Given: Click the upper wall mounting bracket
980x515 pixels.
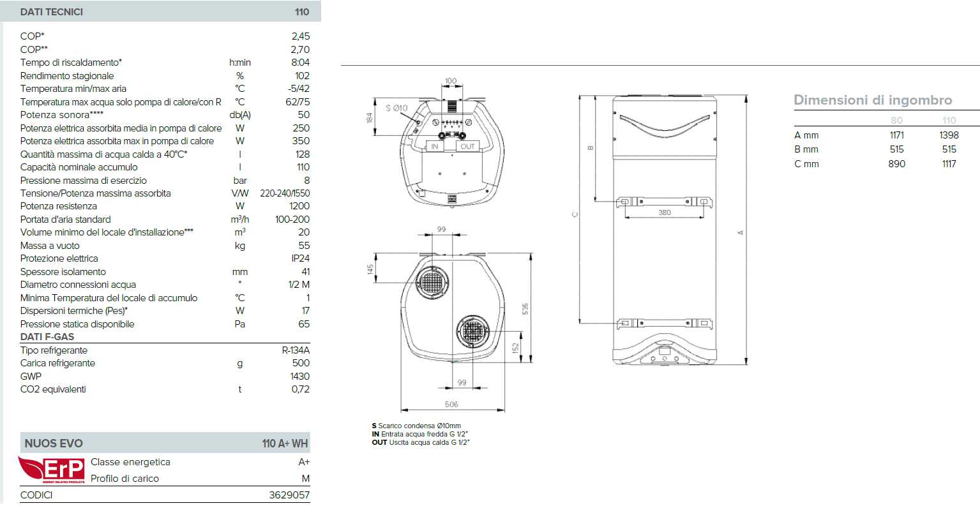Looking at the screenshot, I should [664, 202].
